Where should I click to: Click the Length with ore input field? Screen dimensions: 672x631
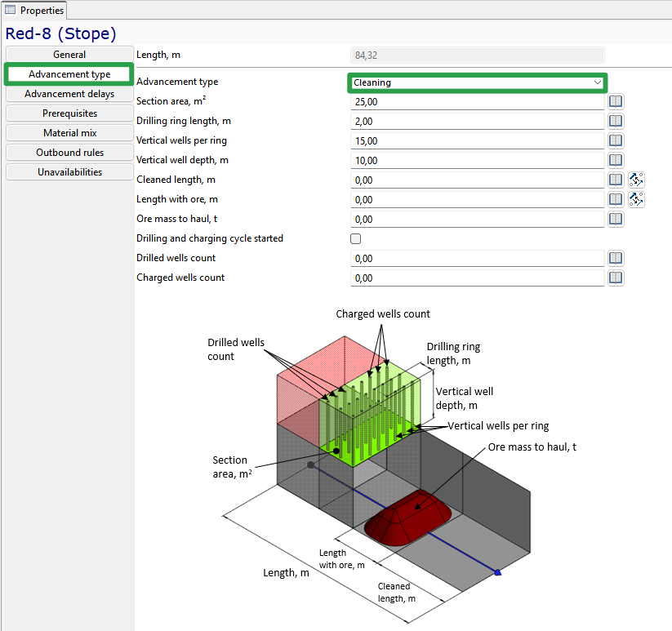[478, 200]
